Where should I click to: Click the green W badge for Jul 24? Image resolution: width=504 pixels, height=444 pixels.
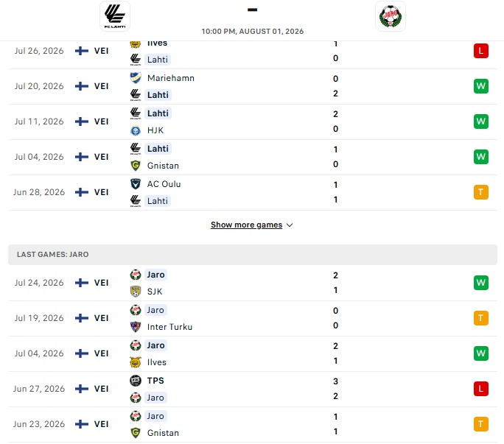point(481,283)
